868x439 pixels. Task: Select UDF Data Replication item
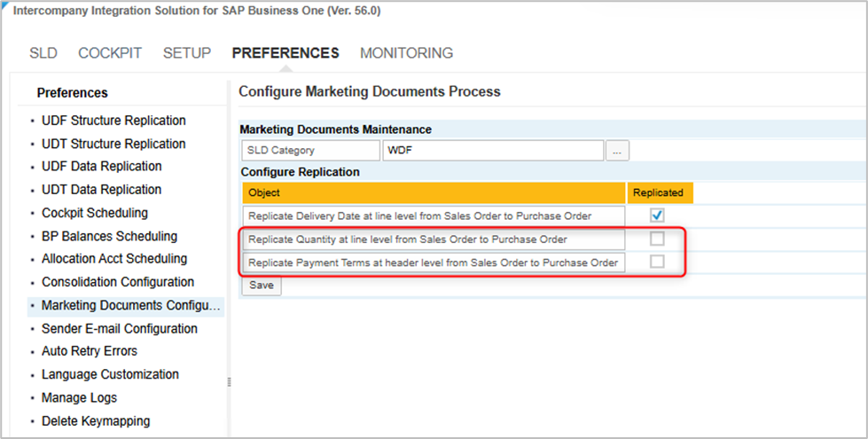point(102,167)
